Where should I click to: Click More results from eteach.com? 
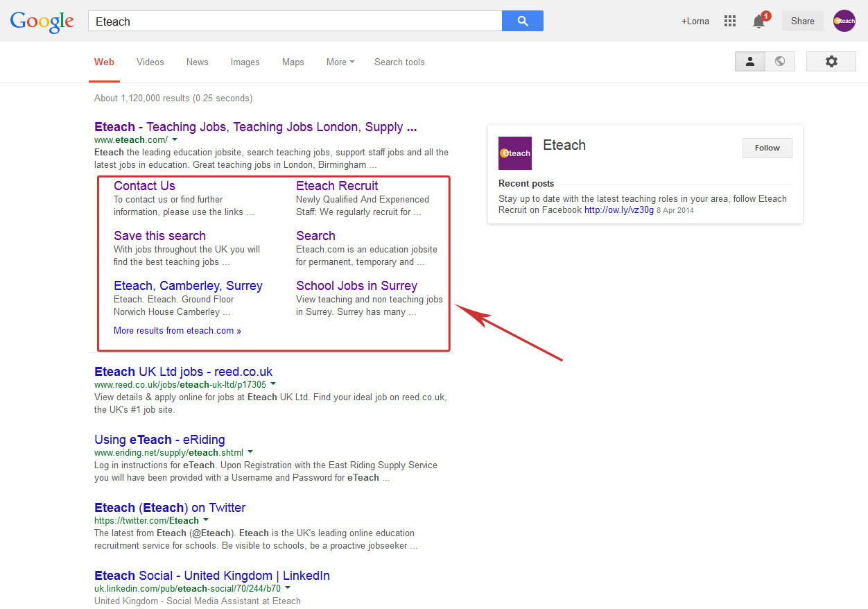[x=177, y=331]
